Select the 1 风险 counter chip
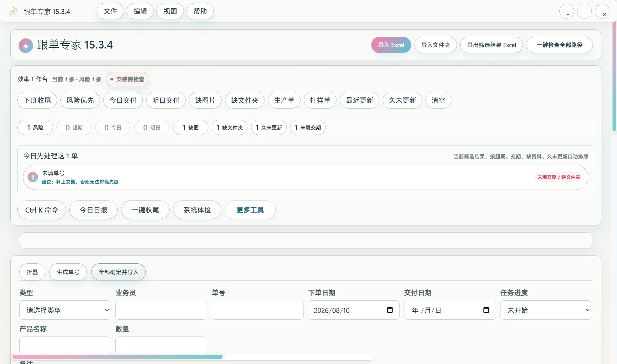 [x=35, y=128]
